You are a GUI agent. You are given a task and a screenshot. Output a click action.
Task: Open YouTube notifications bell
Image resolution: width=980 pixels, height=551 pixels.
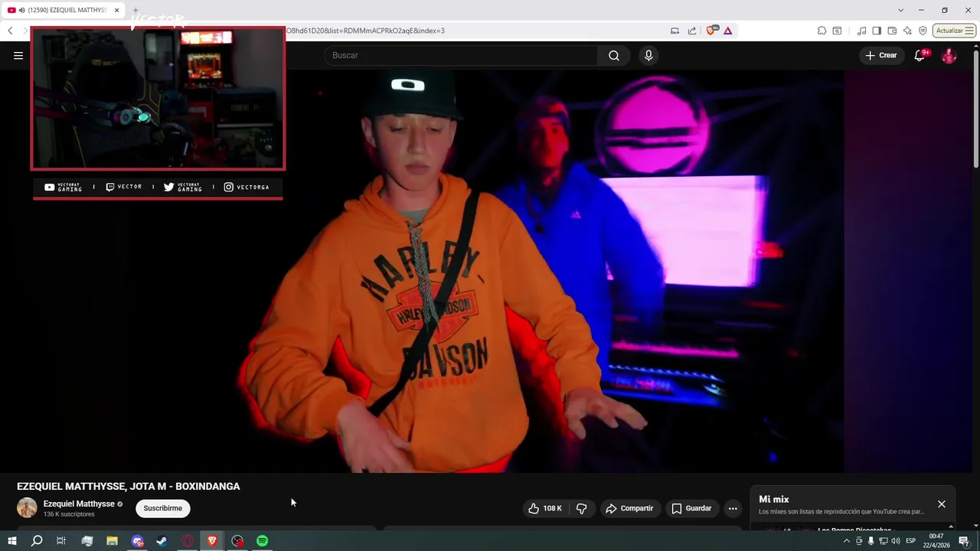click(920, 55)
